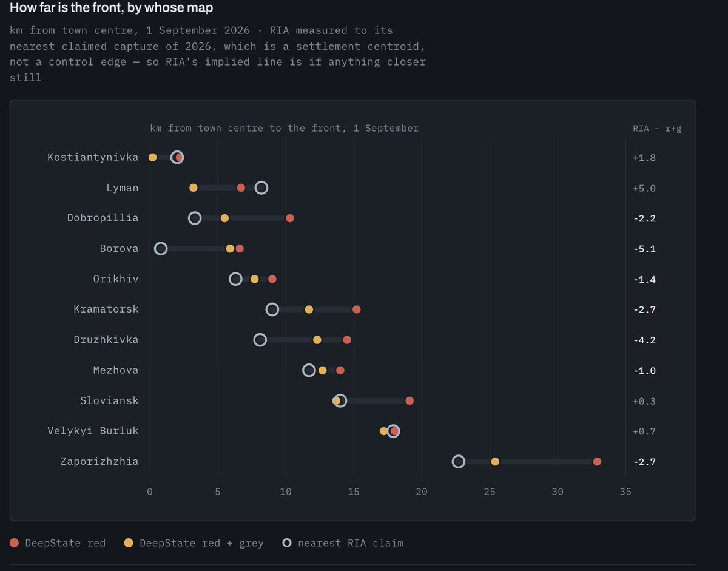The width and height of the screenshot is (728, 571).
Task: Select the RIA ring marker in Lyman row
Action: point(261,188)
